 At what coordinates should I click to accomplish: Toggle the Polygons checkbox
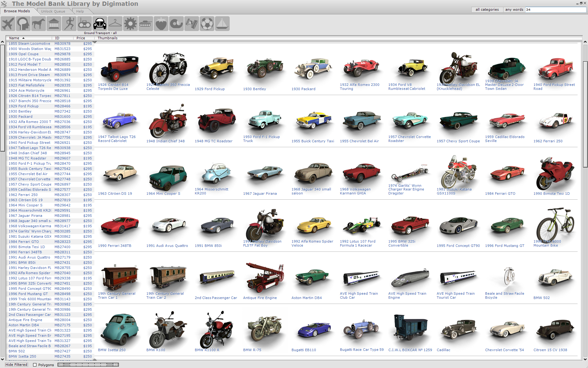(x=35, y=365)
